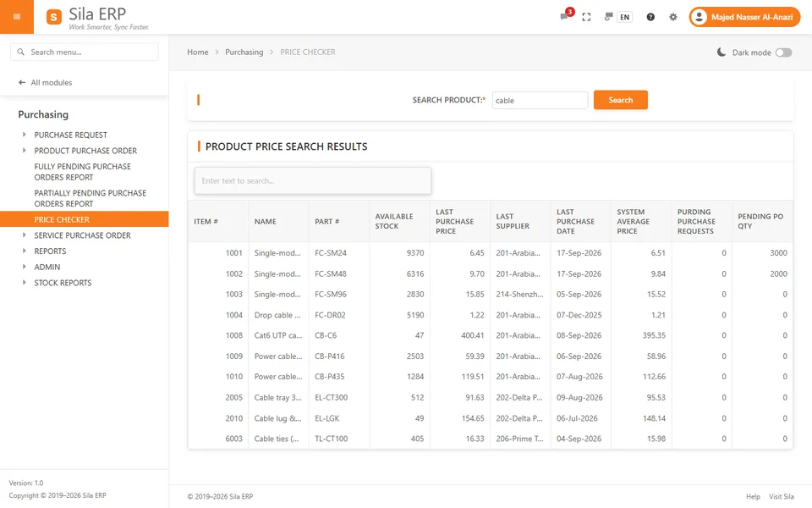Image resolution: width=812 pixels, height=508 pixels.
Task: Go back to All modules
Action: point(45,82)
